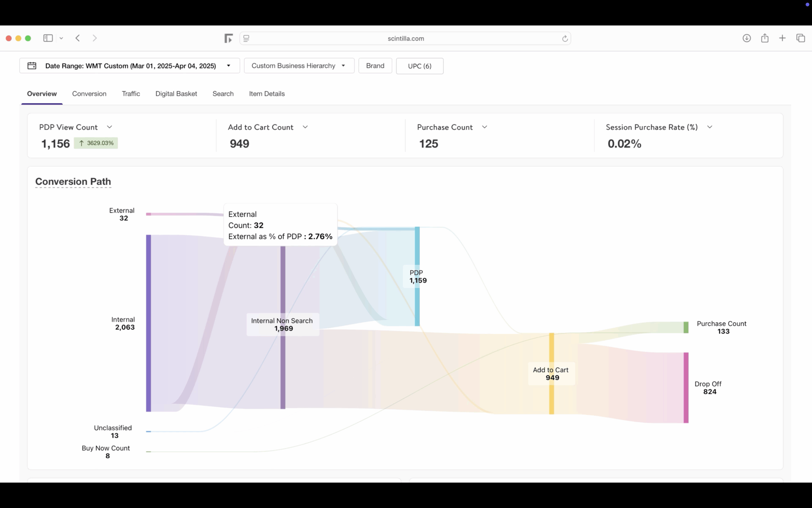
Task: Click the pink Drop Off Sankey node
Action: [x=686, y=387]
